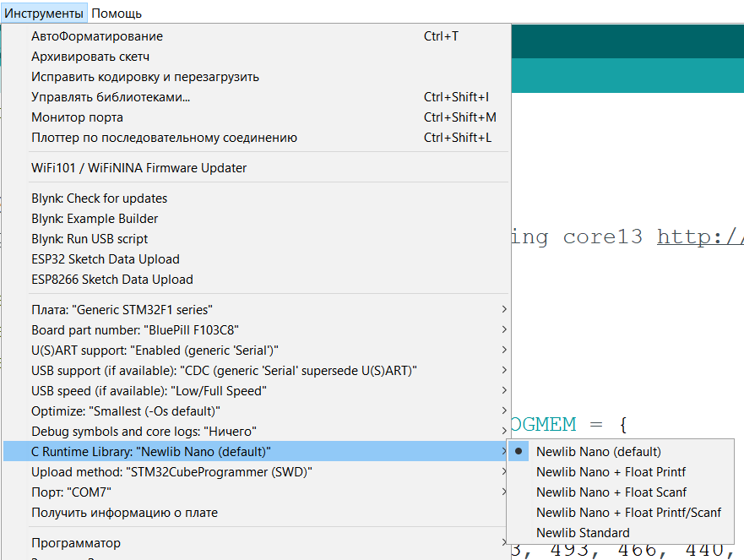Viewport: 744px width, 560px height.
Task: Click the Инструменты menu bar item
Action: pos(44,13)
